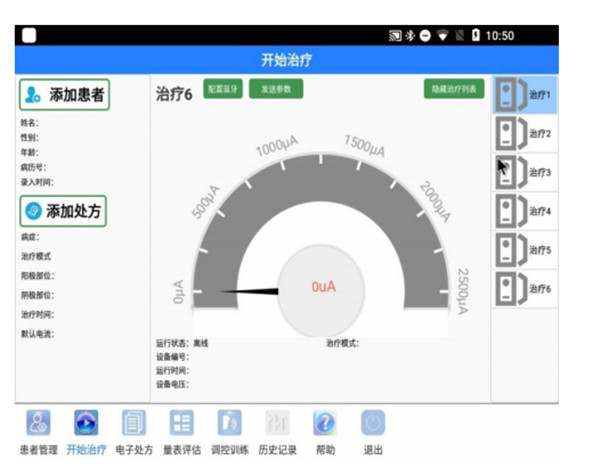Select the 治疗4 device in the list

(525, 211)
